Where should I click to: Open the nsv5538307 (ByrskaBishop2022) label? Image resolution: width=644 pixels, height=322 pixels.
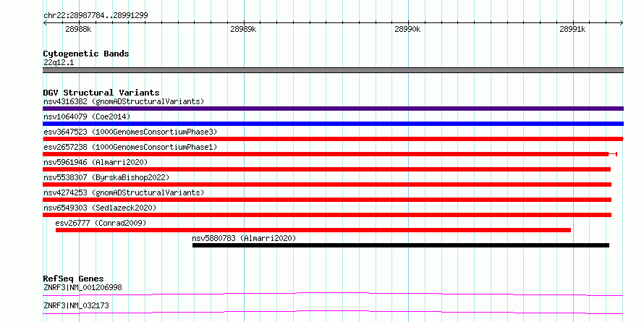pos(106,177)
